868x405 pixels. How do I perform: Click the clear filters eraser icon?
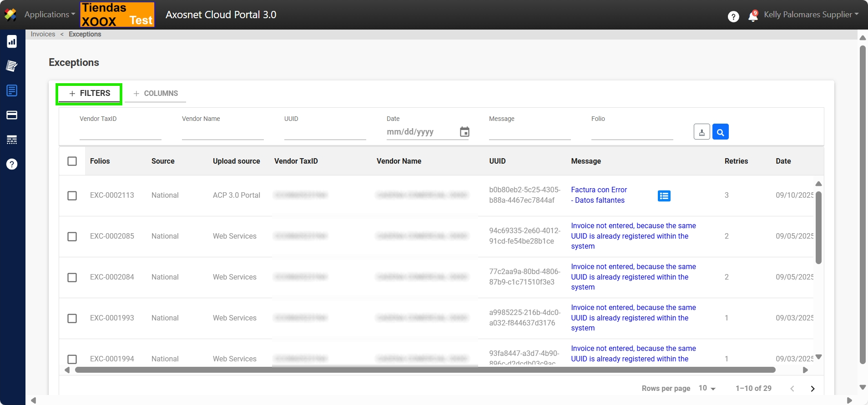[x=701, y=132]
